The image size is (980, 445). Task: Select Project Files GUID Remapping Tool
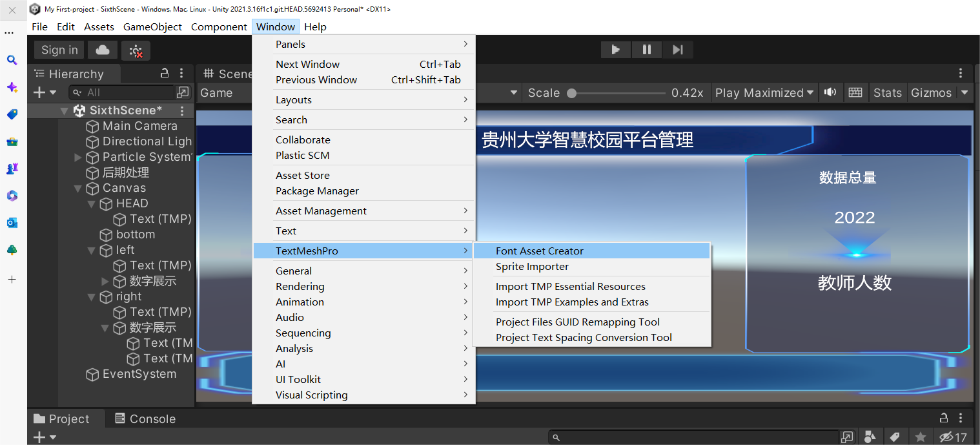591,322
